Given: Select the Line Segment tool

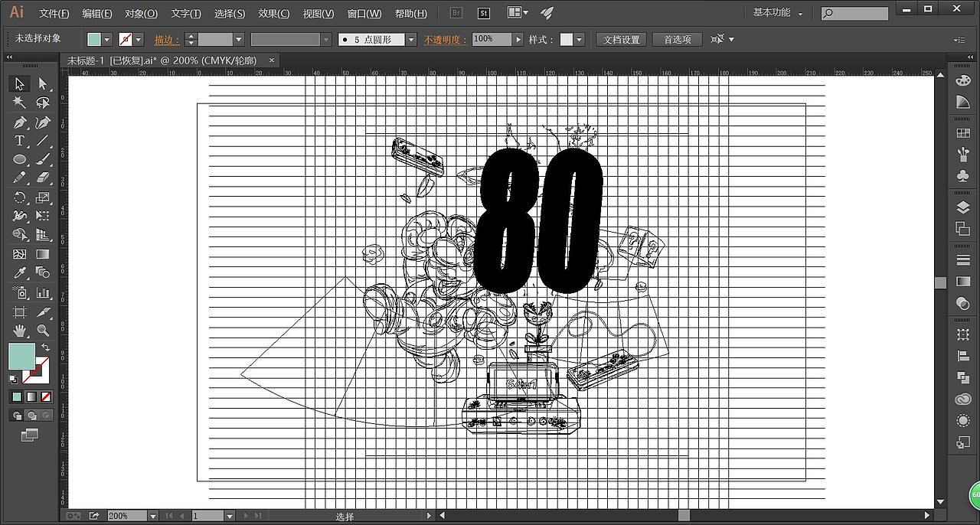Looking at the screenshot, I should point(43,141).
